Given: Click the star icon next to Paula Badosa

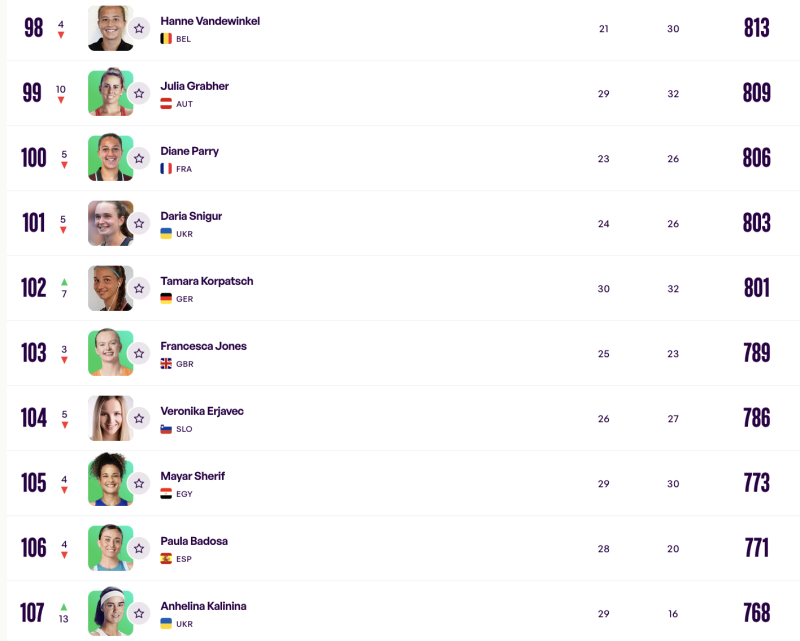Looking at the screenshot, I should tap(139, 548).
